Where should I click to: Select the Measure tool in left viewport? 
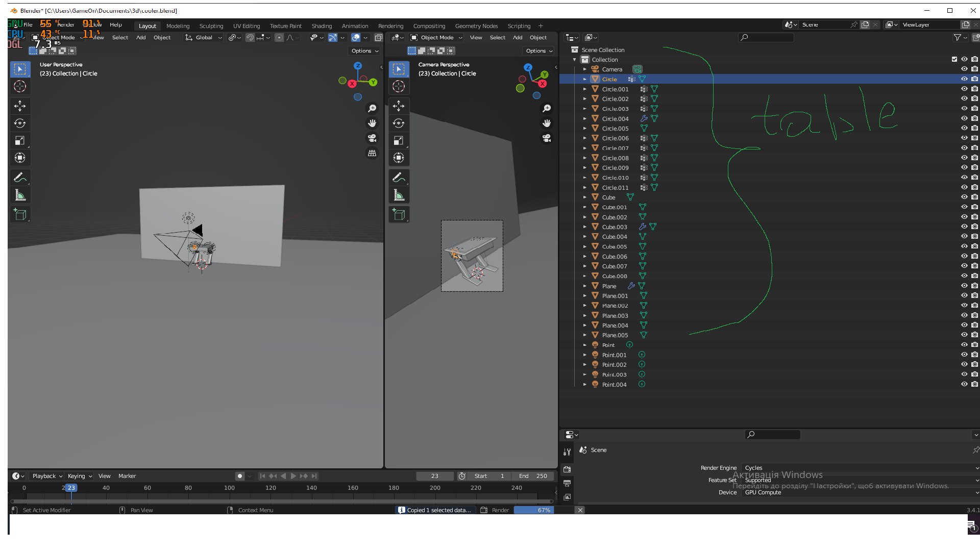pos(20,195)
